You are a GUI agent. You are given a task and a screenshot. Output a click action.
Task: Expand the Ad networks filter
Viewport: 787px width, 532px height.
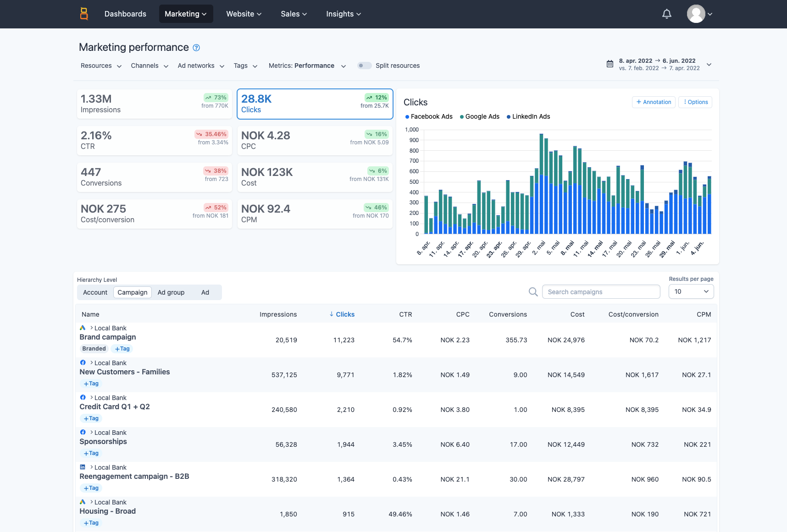pos(201,66)
